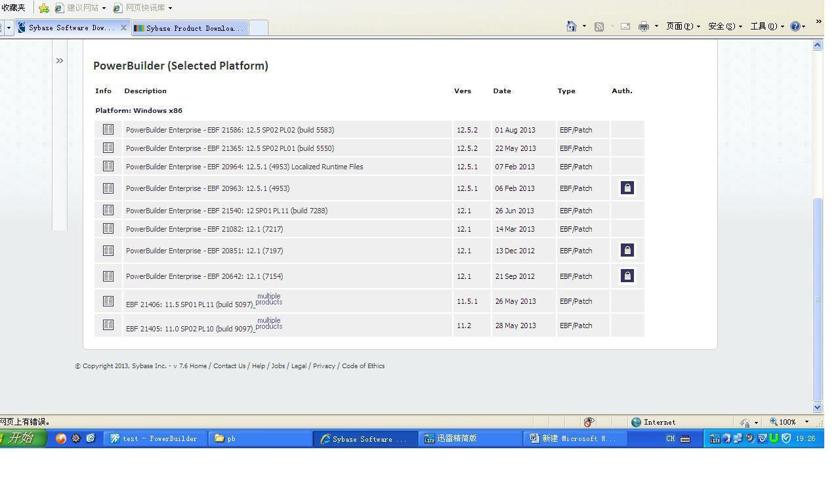Image resolution: width=840 pixels, height=504 pixels.
Task: Close the Sybase Software Download tab
Action: pos(123,28)
